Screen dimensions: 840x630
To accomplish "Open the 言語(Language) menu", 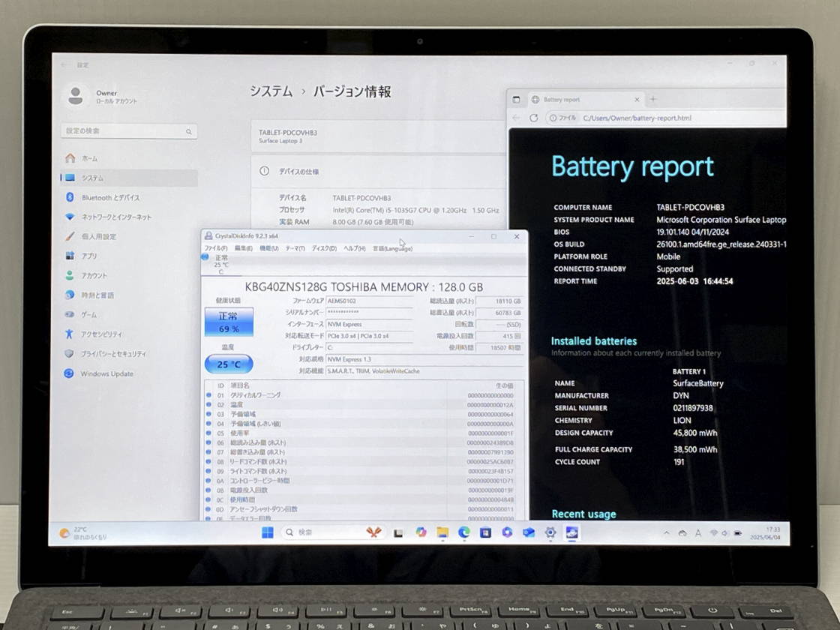I will pyautogui.click(x=392, y=248).
